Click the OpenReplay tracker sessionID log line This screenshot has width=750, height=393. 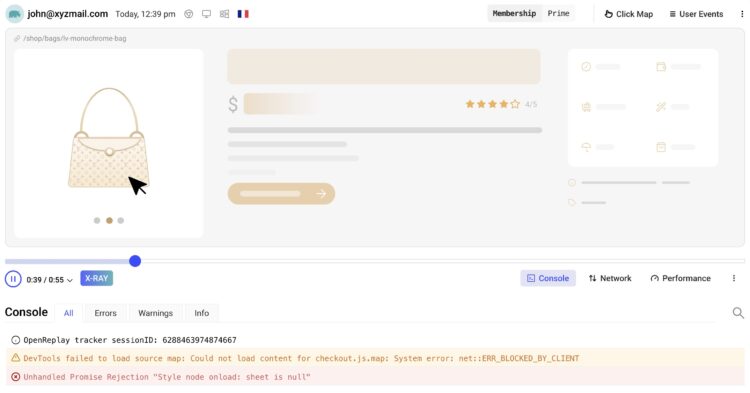[x=375, y=340]
